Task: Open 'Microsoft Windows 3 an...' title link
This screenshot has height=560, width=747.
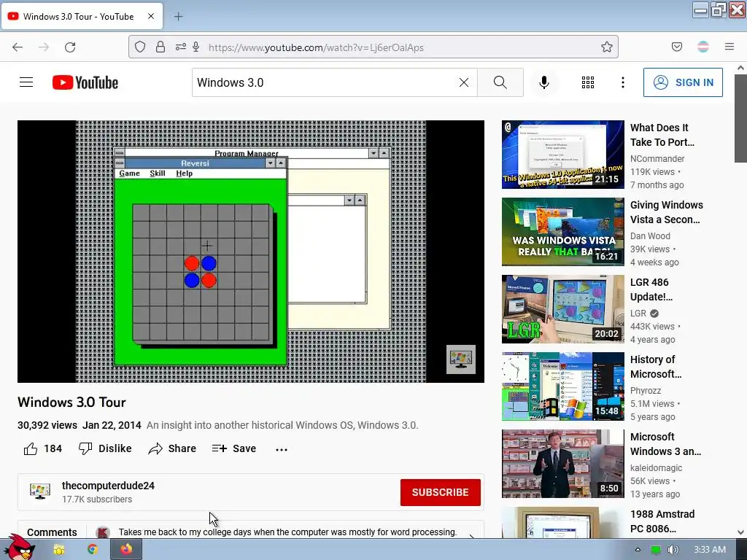Action: point(665,444)
